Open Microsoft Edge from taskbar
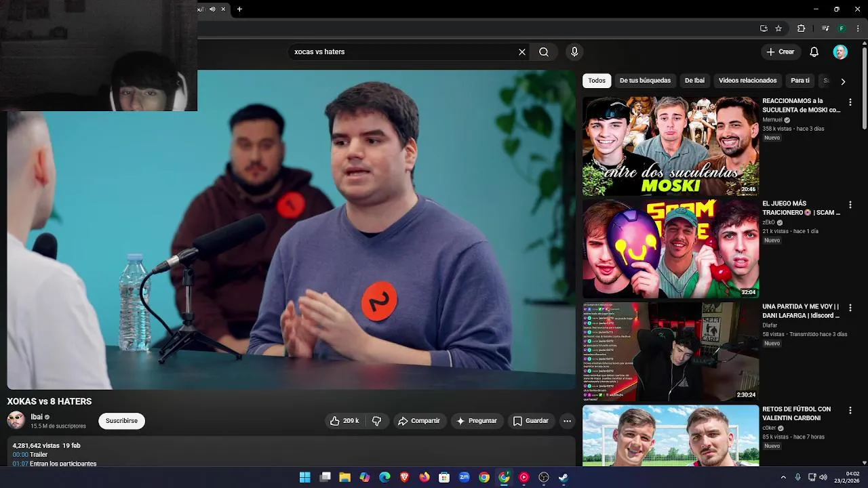The width and height of the screenshot is (868, 488). point(384,477)
